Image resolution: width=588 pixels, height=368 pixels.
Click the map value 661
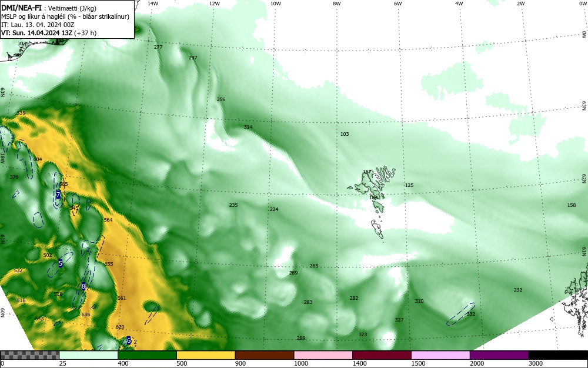pyautogui.click(x=122, y=298)
